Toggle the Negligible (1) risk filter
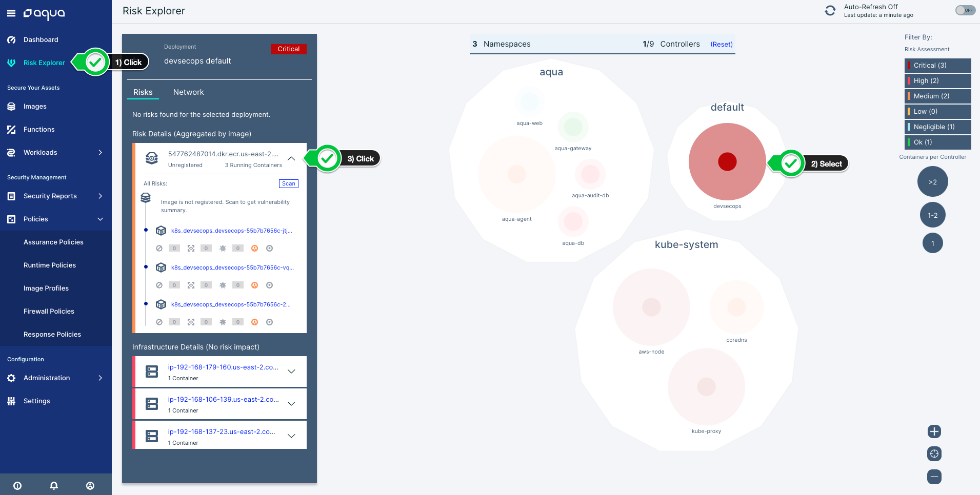Screen dimensions: 980x495 [x=938, y=127]
